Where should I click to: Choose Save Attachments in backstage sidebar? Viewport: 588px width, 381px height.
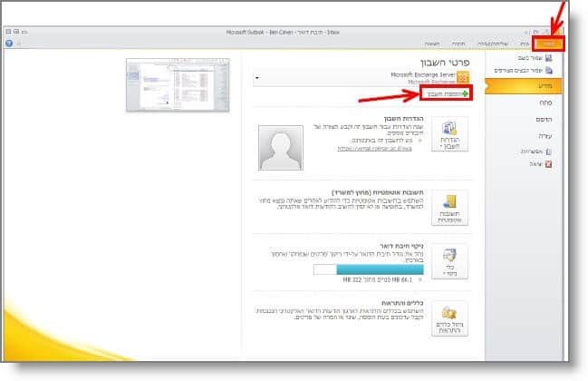coord(523,70)
